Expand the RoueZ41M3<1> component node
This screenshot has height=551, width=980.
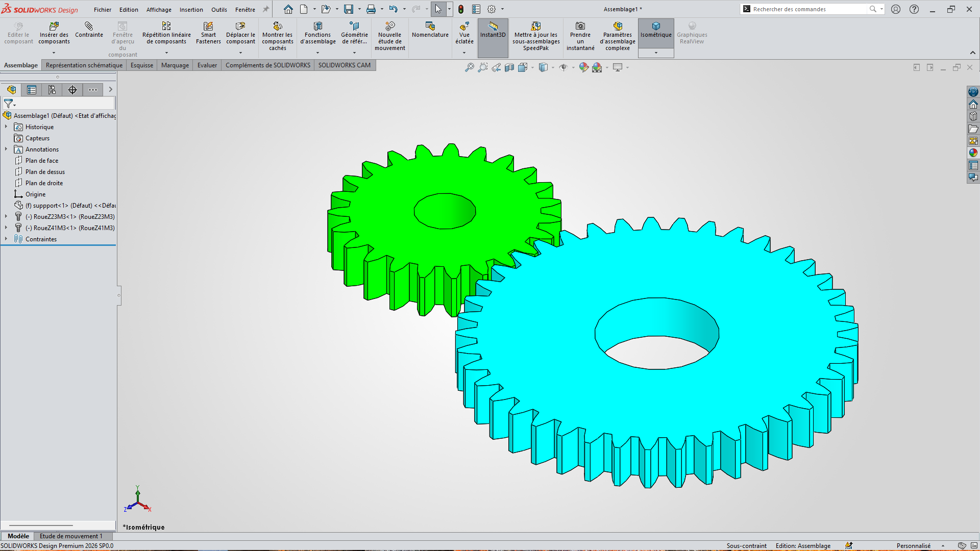pos(6,228)
